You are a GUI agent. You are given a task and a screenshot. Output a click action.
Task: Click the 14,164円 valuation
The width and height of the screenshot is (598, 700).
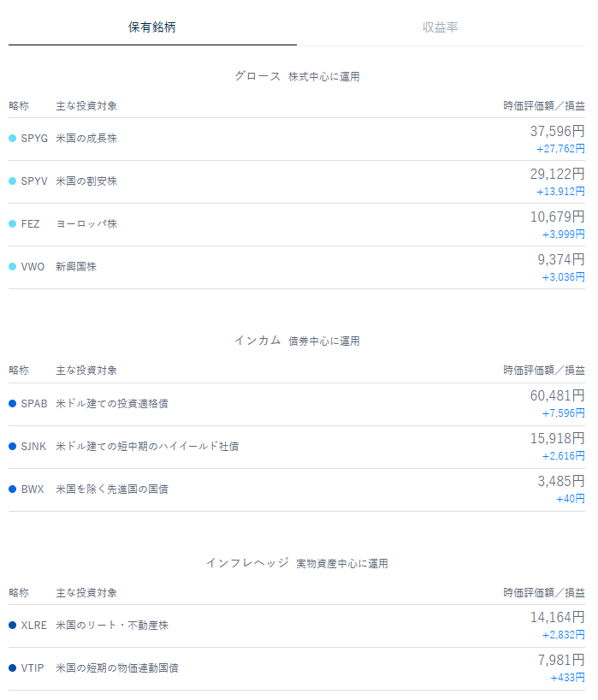pos(558,617)
